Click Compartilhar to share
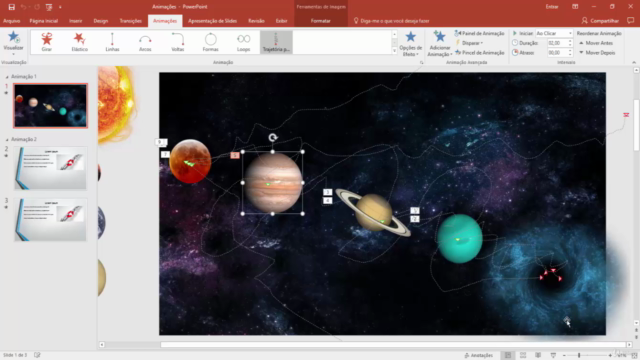 600,21
